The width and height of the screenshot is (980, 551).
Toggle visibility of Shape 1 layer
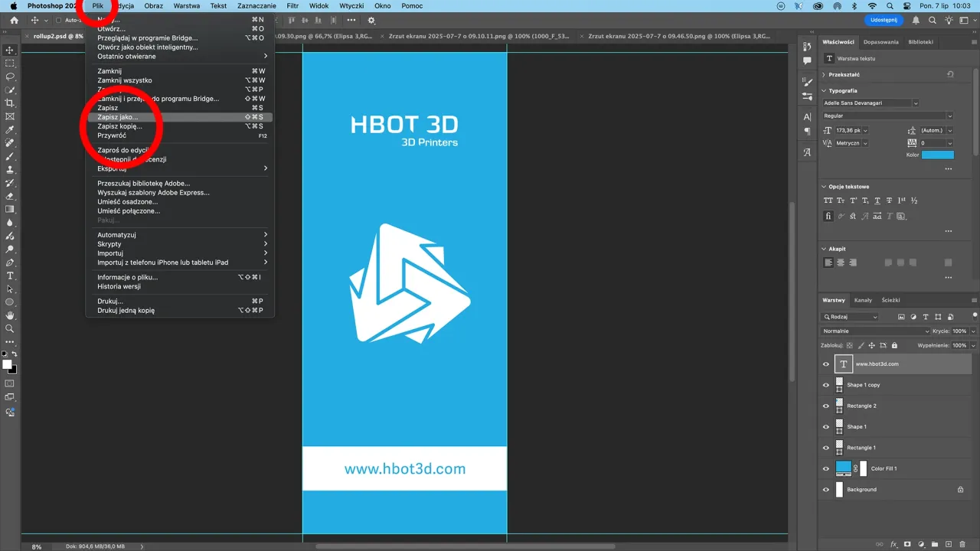[825, 427]
